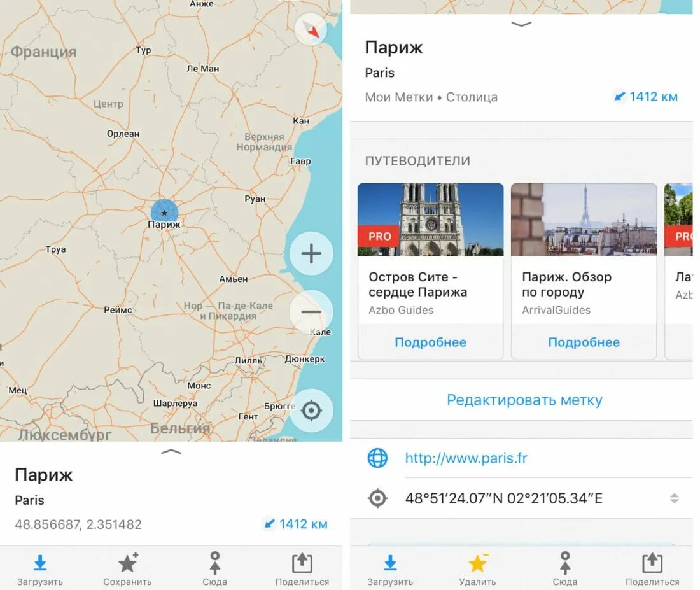Zoom in with the plus button

[311, 254]
